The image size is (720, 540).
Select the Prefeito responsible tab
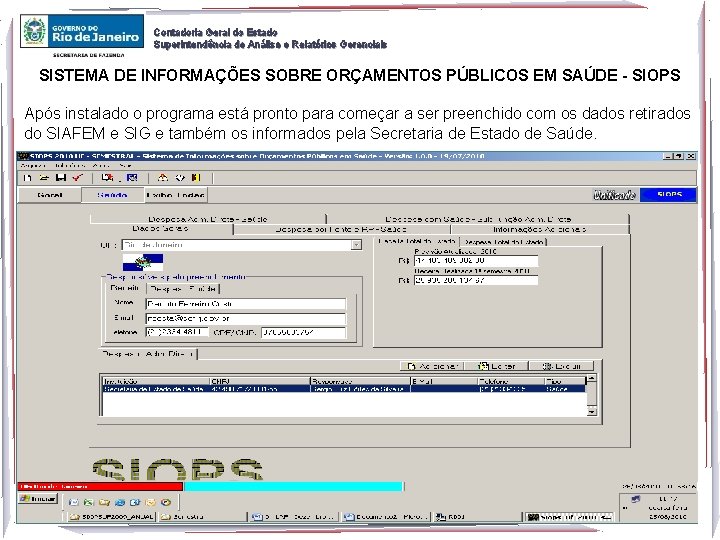coord(124,288)
